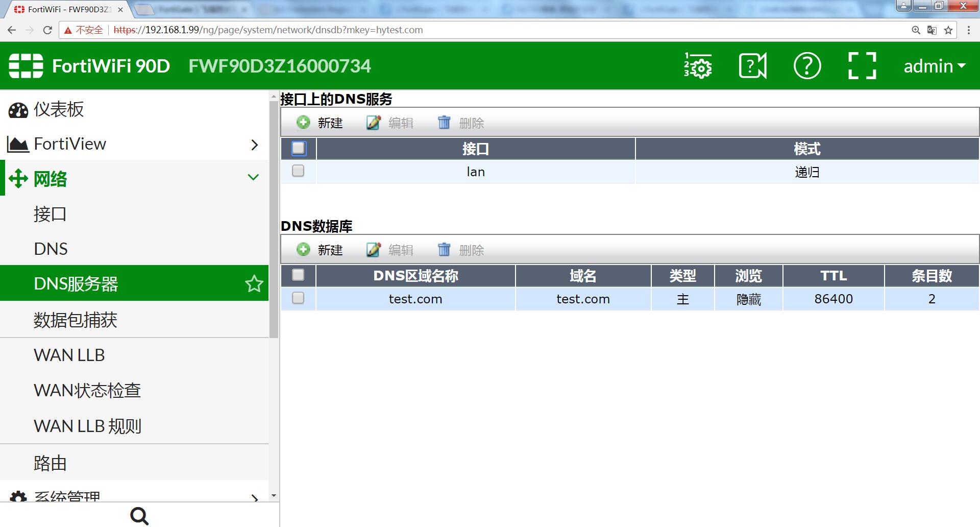Open the admin user dropdown
Image resolution: width=980 pixels, height=527 pixels.
[934, 66]
